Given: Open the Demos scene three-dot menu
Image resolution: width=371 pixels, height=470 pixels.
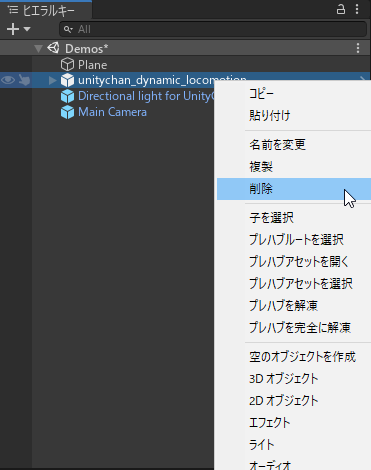Looking at the screenshot, I should (358, 48).
